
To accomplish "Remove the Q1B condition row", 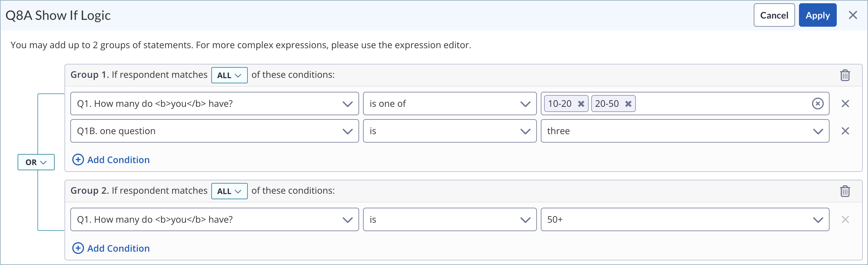I will click(x=845, y=131).
